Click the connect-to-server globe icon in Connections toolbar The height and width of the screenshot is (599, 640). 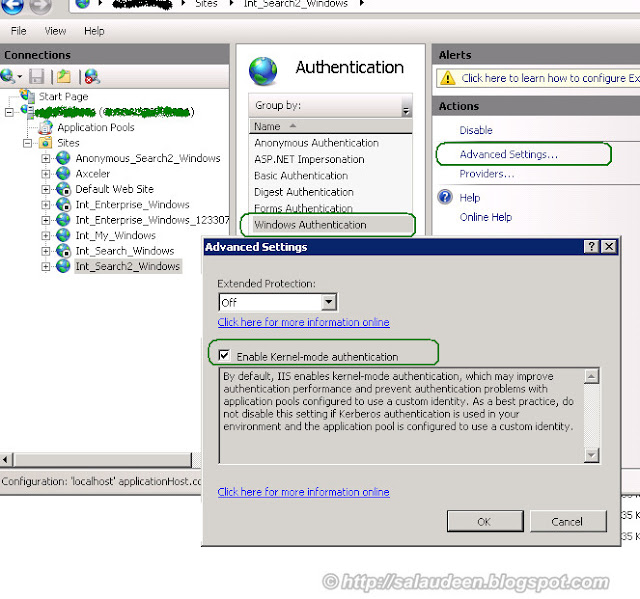pos(8,76)
